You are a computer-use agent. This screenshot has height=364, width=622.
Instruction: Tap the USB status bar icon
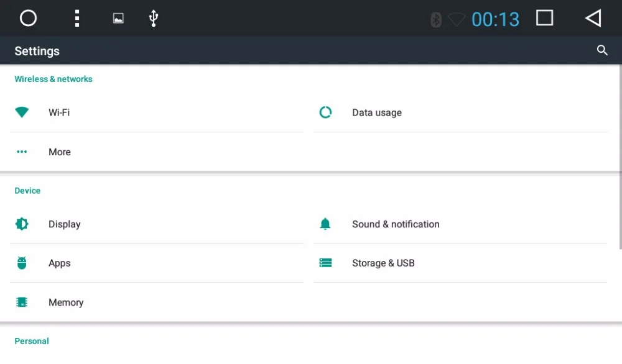tap(154, 19)
